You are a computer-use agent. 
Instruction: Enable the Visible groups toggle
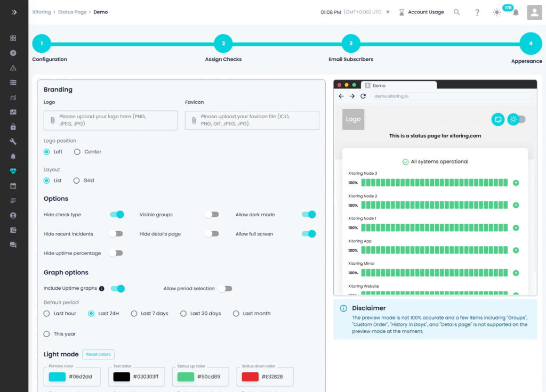point(212,215)
